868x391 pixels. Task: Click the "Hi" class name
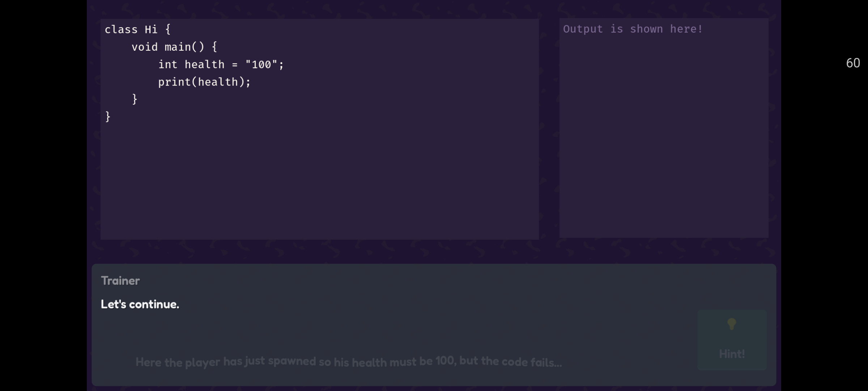click(x=151, y=29)
